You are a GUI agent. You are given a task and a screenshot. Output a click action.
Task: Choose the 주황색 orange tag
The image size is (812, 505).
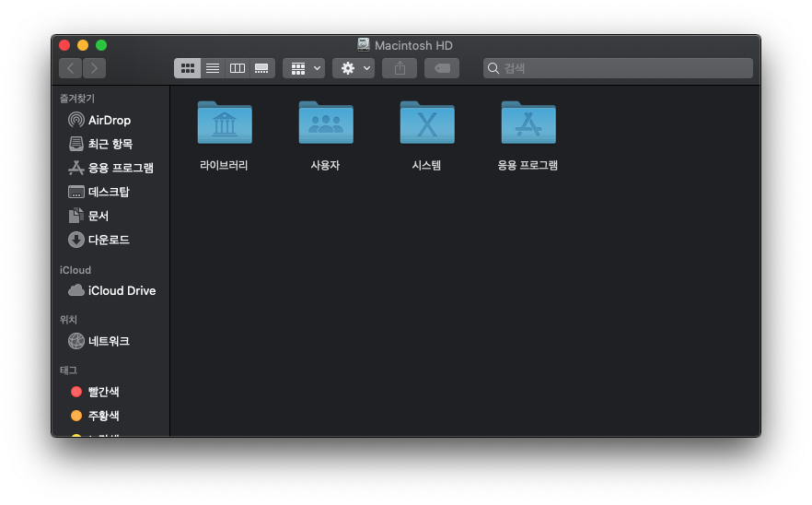point(95,416)
